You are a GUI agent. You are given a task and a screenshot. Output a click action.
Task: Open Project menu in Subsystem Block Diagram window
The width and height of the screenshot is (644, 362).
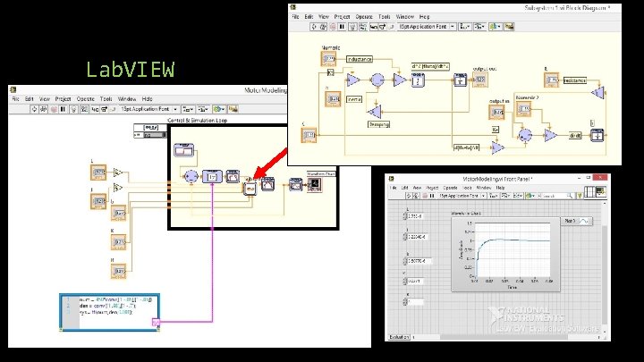342,17
